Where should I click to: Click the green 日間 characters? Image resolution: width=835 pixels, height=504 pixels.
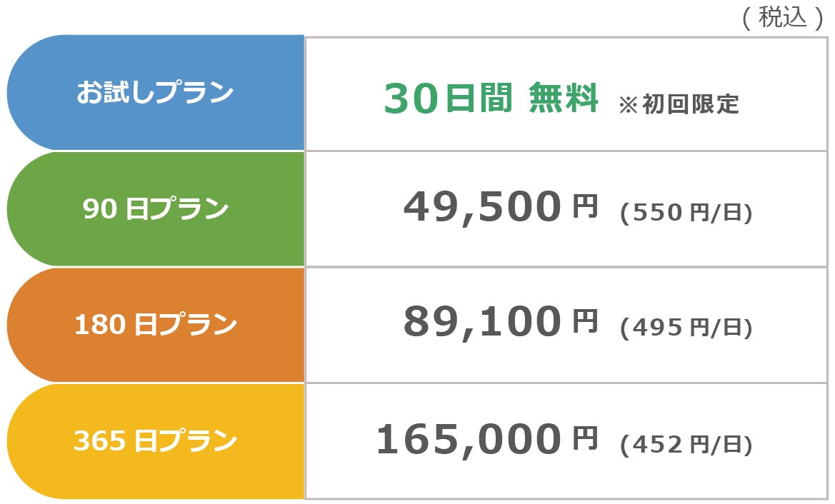pyautogui.click(x=479, y=99)
